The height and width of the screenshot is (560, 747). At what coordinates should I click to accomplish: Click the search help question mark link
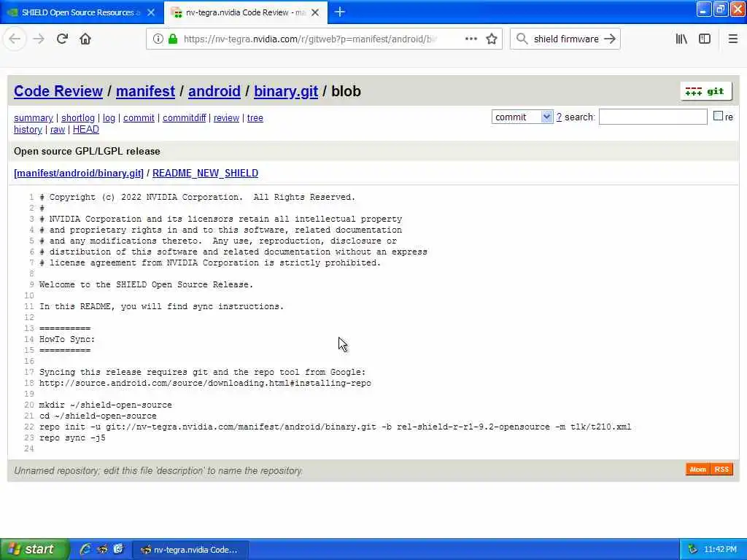click(x=559, y=117)
